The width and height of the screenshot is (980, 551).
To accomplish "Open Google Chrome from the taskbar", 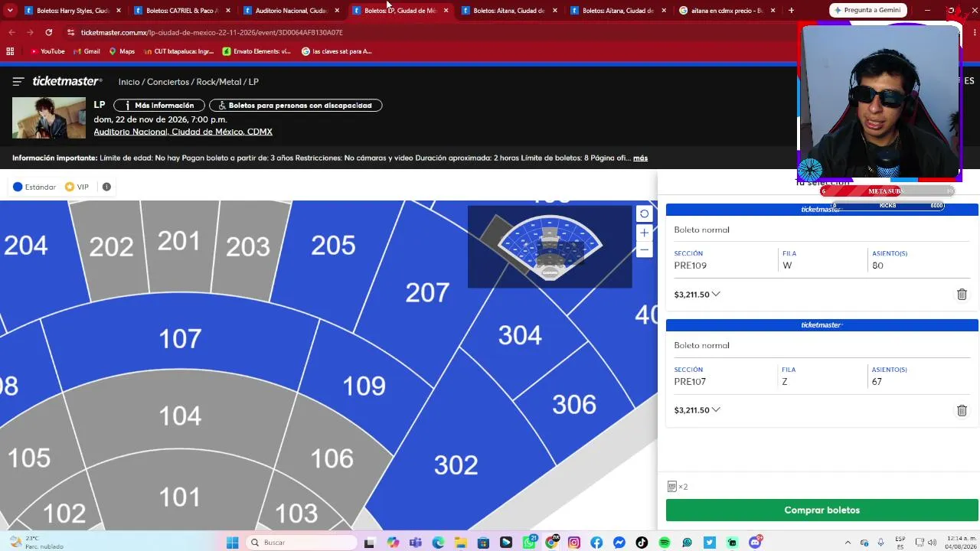I will 551,543.
